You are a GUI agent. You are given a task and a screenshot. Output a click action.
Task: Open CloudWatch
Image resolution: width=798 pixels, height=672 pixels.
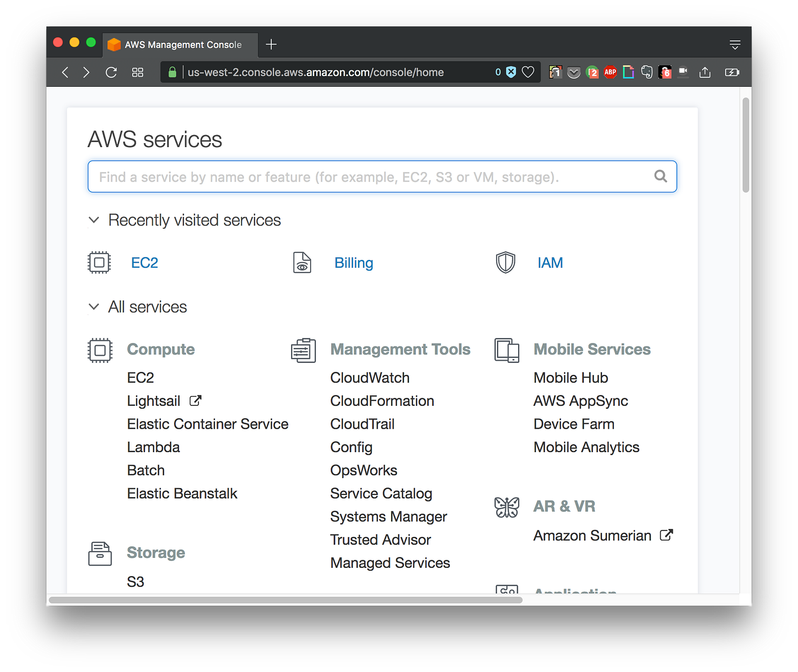click(x=370, y=378)
